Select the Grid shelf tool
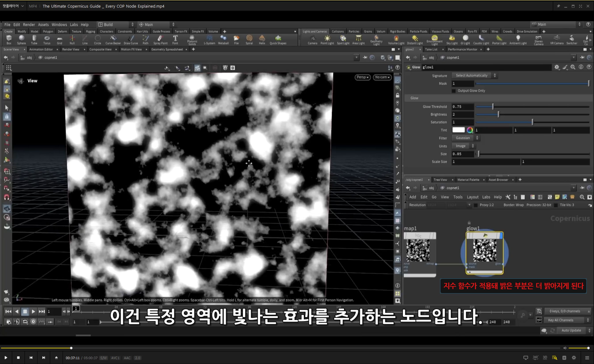Image resolution: width=594 pixels, height=364 pixels. pyautogui.click(x=60, y=40)
